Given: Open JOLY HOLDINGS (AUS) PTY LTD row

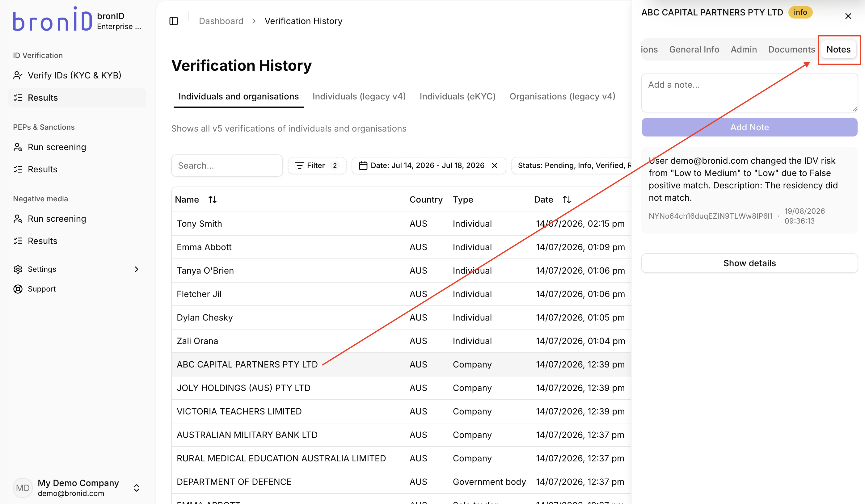Looking at the screenshot, I should pos(401,388).
